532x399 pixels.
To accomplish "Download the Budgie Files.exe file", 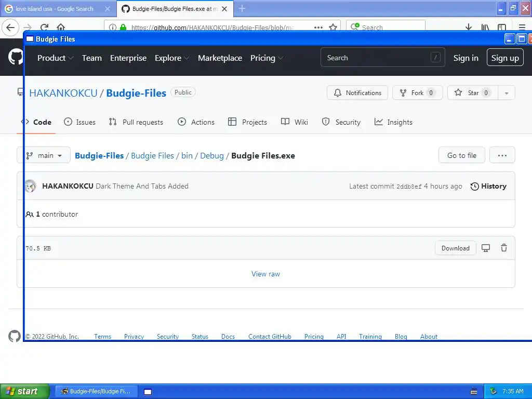I will tap(455, 248).
